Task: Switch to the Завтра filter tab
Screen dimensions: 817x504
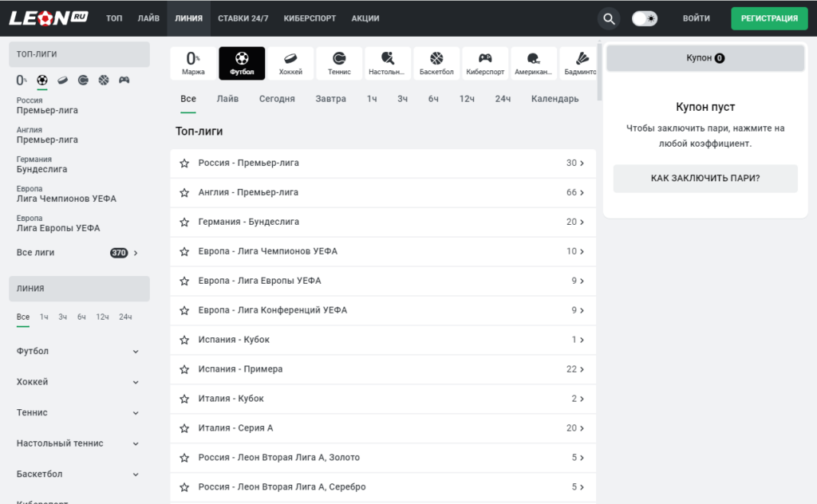Action: click(330, 99)
